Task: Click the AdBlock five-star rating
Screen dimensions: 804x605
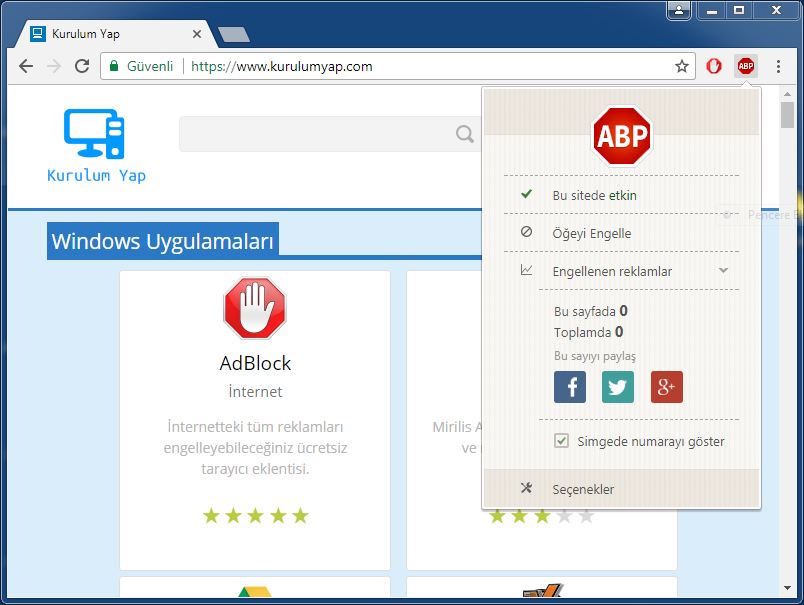Action: pyautogui.click(x=255, y=516)
